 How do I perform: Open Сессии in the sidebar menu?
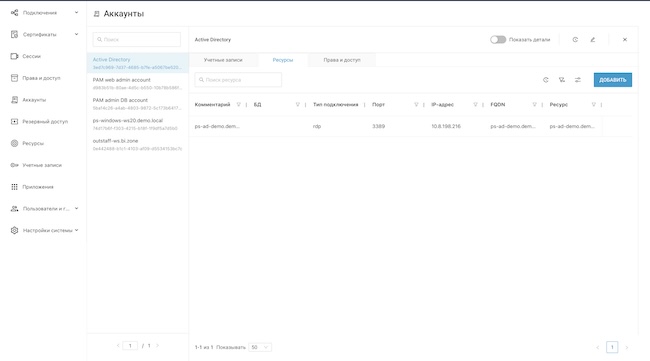click(32, 56)
